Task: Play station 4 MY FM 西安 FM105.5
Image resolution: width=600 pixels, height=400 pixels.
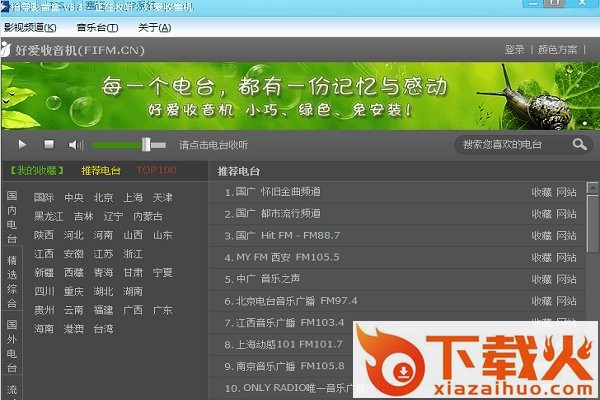Action: pyautogui.click(x=282, y=257)
